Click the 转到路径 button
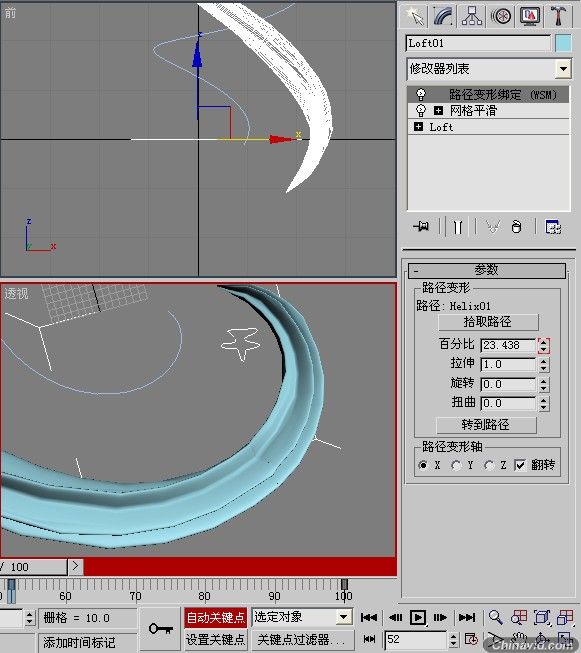 pyautogui.click(x=486, y=425)
